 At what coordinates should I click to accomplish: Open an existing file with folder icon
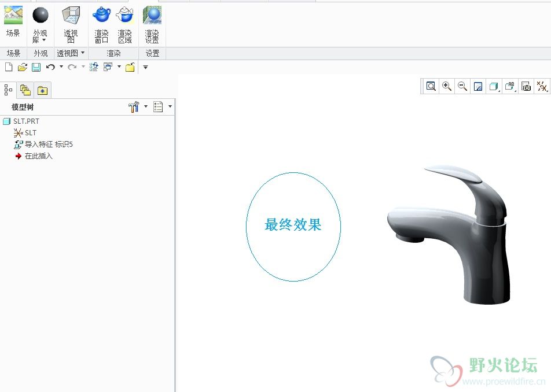pos(23,66)
